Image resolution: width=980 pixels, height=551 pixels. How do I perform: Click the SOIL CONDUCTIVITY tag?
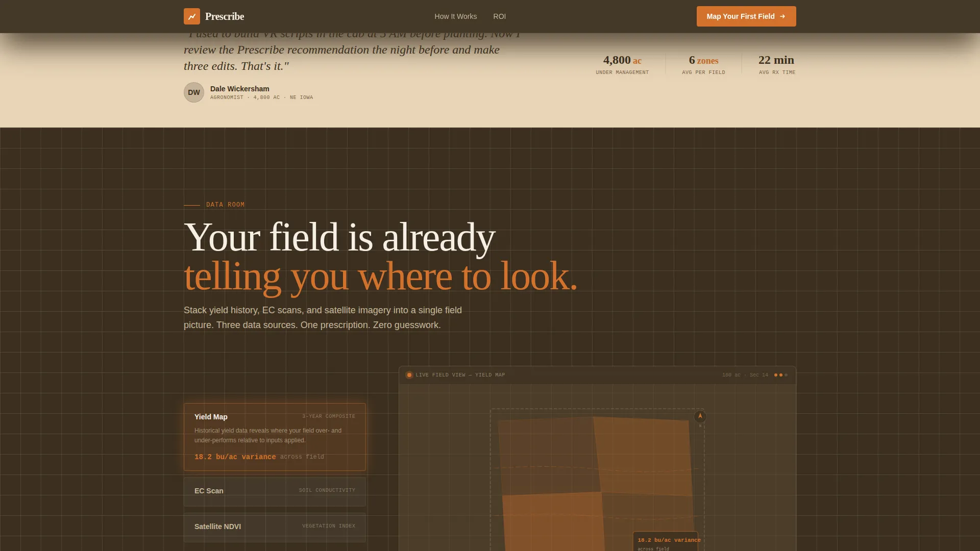coord(327,490)
